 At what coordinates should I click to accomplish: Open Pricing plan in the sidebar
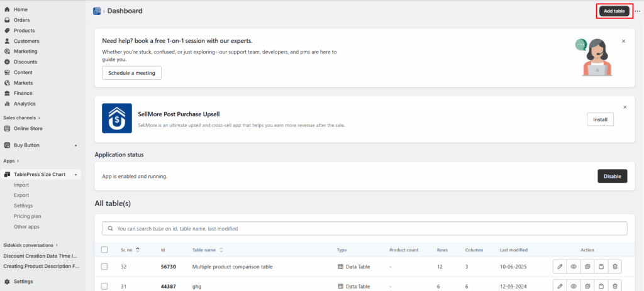(27, 216)
